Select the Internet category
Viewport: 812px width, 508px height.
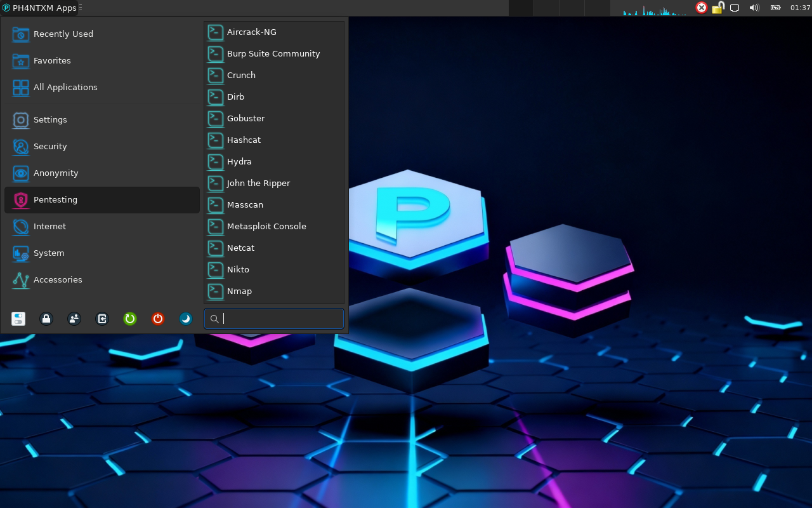(x=49, y=226)
